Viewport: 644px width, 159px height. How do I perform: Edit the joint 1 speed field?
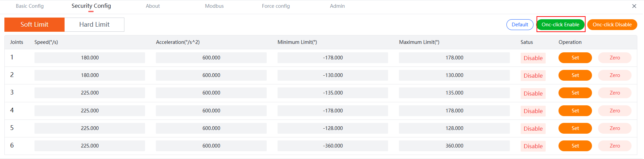(90, 58)
